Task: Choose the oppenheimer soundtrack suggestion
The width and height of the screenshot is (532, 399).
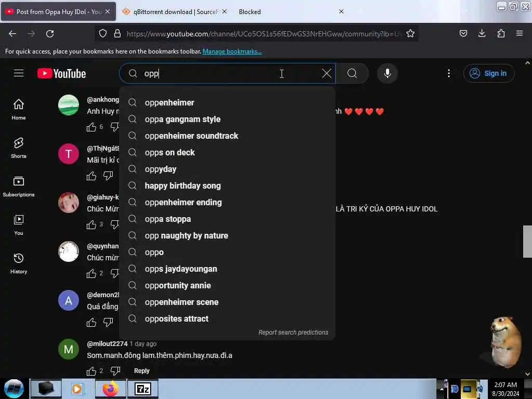Action: coord(228,136)
